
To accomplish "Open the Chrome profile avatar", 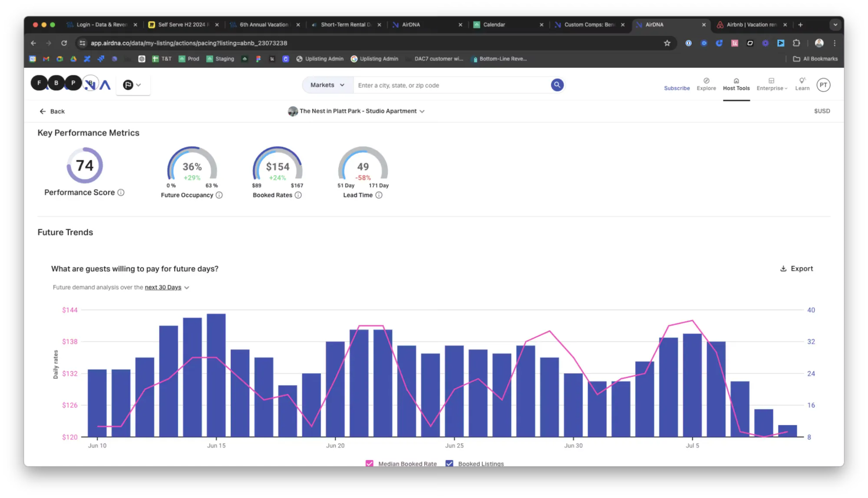I will pyautogui.click(x=819, y=43).
